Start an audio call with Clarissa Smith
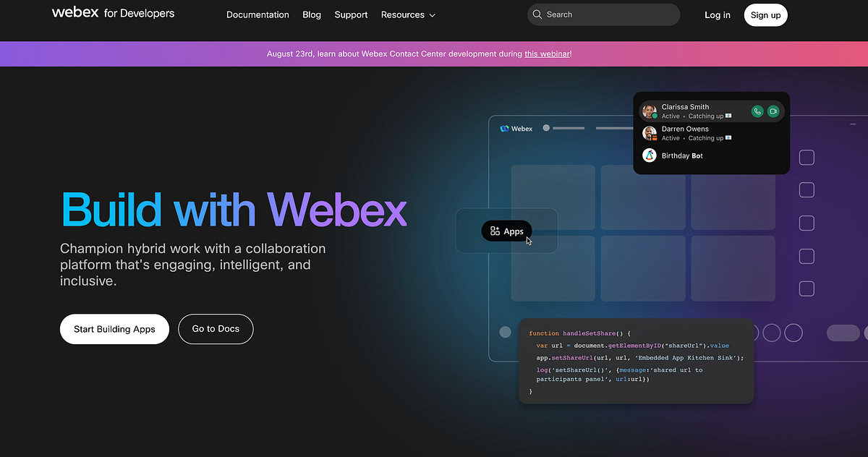The width and height of the screenshot is (868, 457). pyautogui.click(x=757, y=111)
